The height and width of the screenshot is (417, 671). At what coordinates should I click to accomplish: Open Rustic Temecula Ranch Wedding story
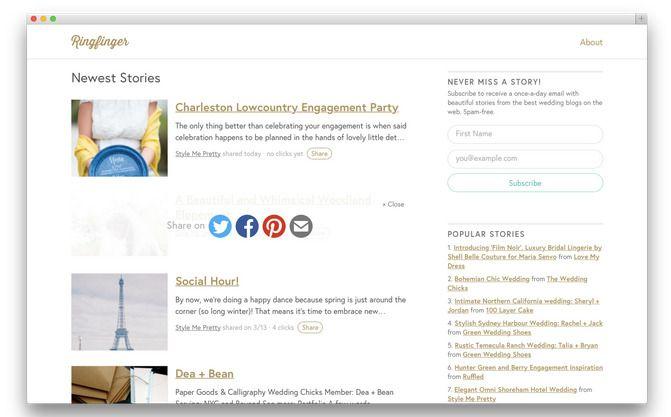[x=526, y=346]
